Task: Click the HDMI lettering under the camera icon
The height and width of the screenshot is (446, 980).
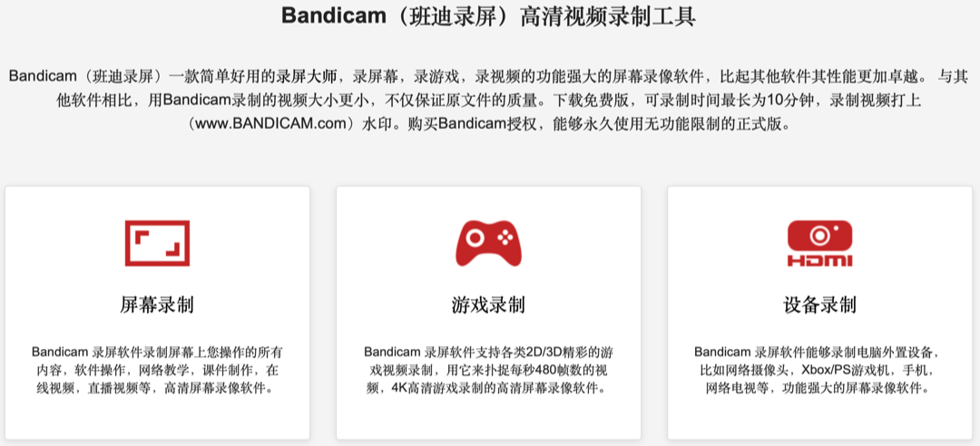Action: (819, 260)
